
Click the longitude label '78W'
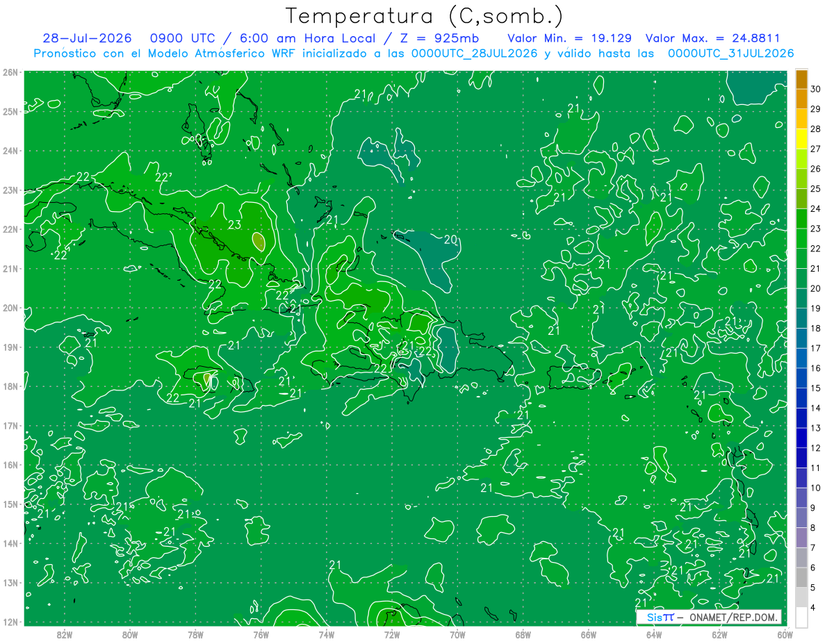(x=195, y=634)
